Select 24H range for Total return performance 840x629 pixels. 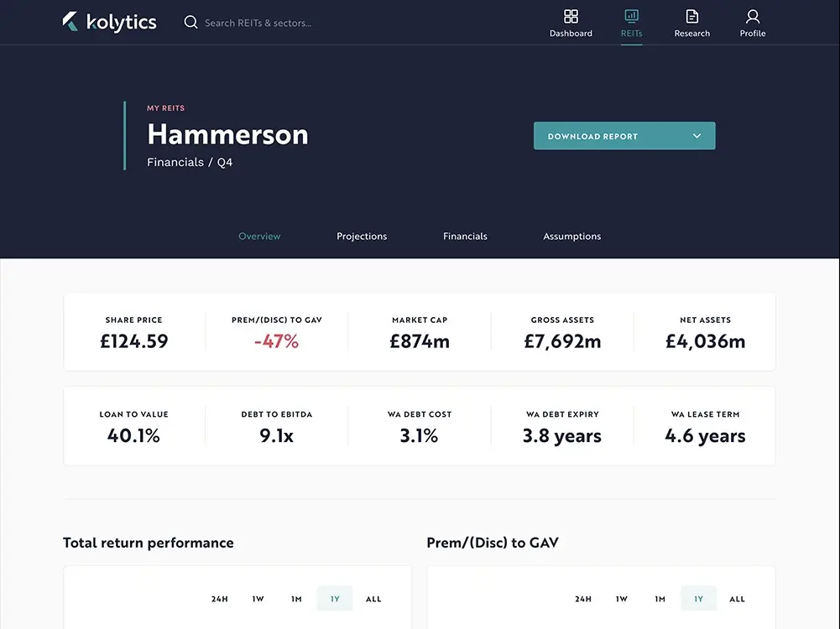pyautogui.click(x=219, y=599)
